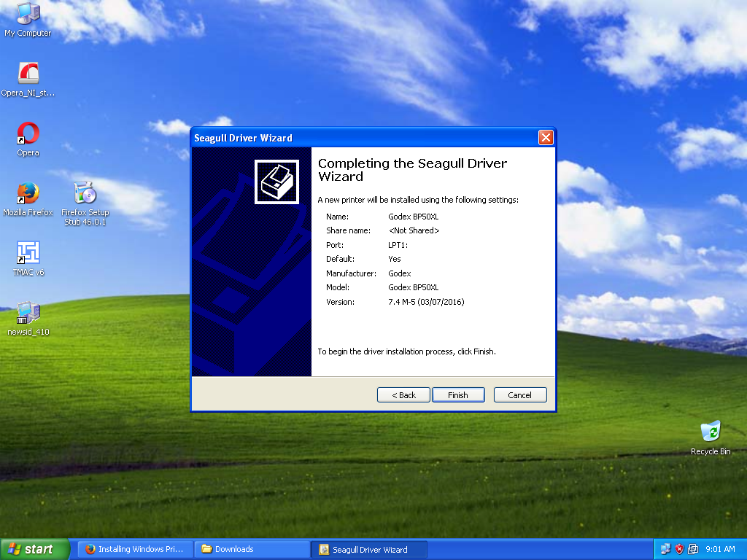
Task: Click the Manufacturer value Godex
Action: point(399,273)
